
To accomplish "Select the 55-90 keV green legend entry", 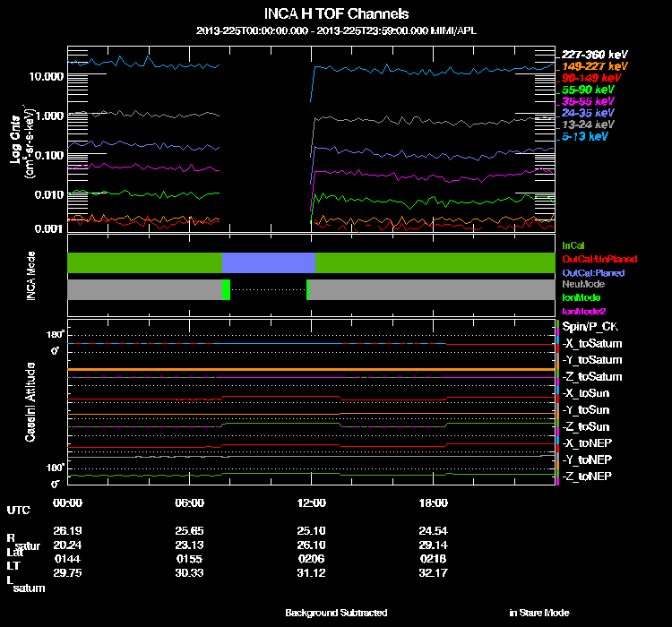I will point(587,90).
